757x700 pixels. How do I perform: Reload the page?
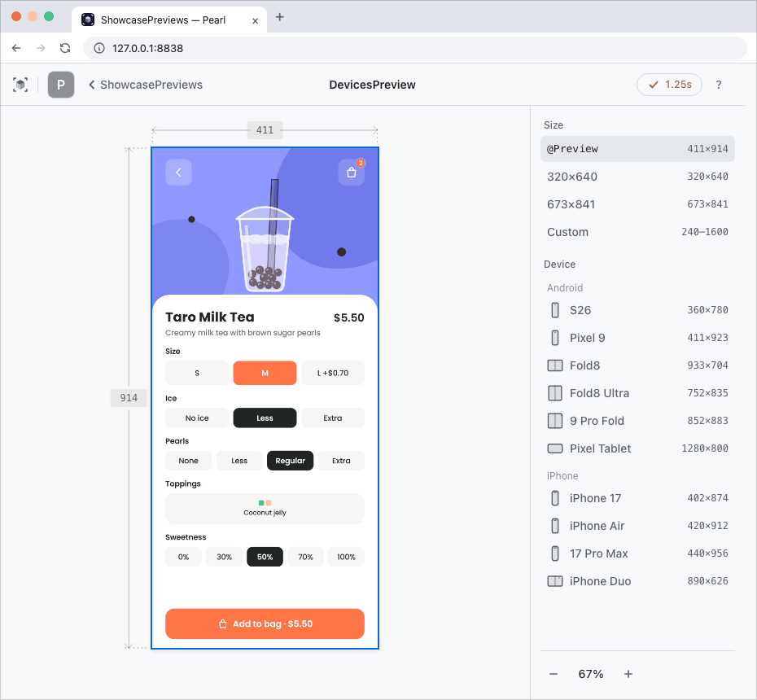click(65, 48)
